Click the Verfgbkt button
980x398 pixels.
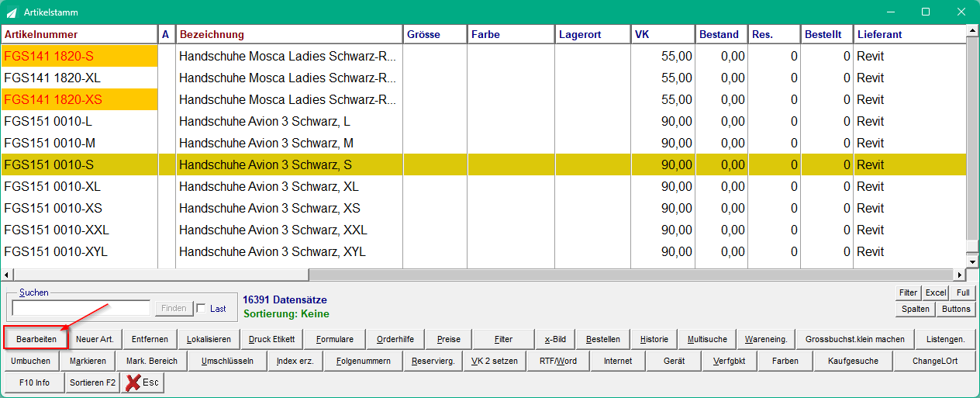pyautogui.click(x=729, y=361)
